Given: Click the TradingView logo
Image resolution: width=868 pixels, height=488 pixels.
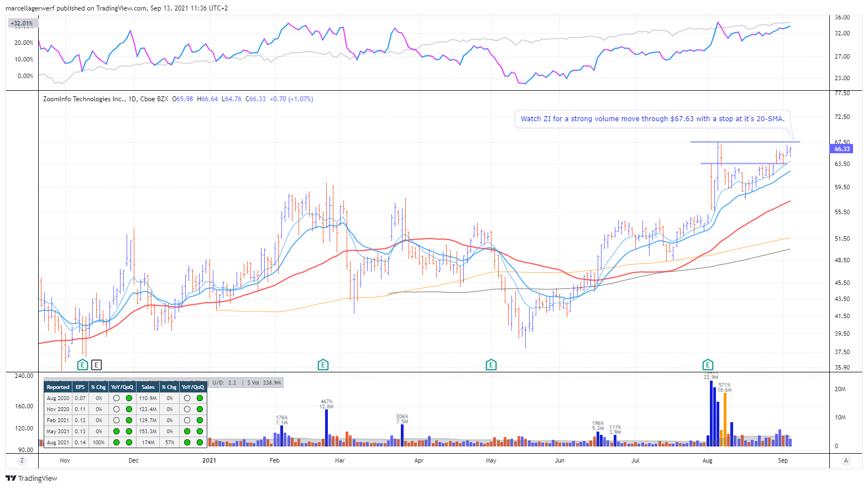Looking at the screenshot, I should pos(32,478).
